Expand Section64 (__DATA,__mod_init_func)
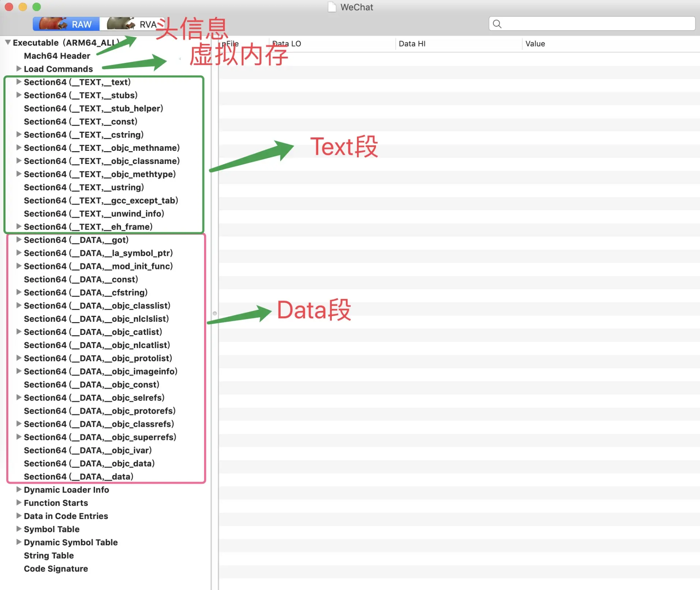This screenshot has width=700, height=590. tap(19, 266)
